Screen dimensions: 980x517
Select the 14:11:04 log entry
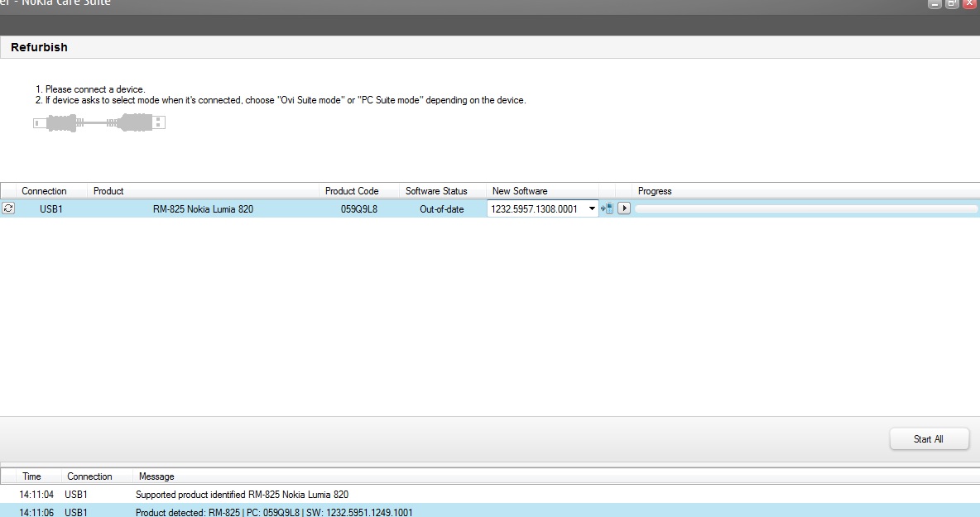click(x=490, y=495)
